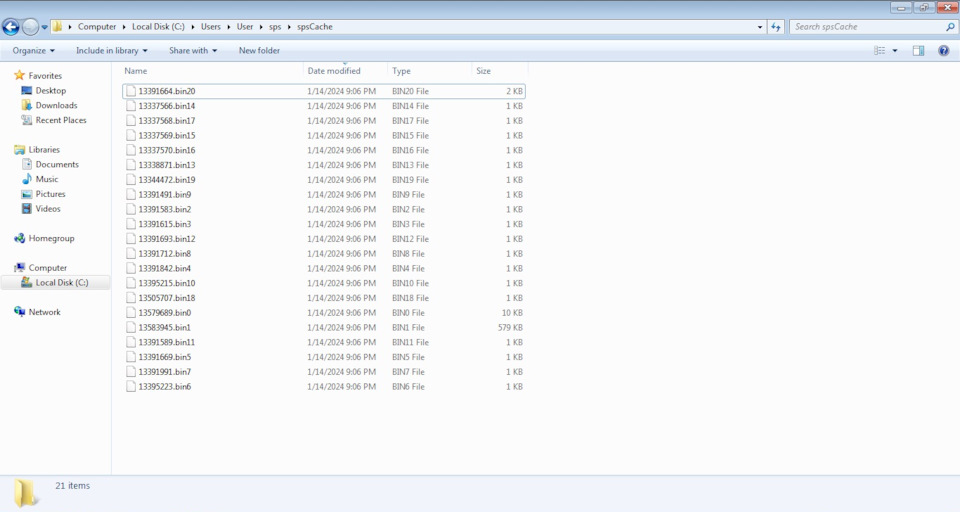Open the view options dropdown arrow

[894, 50]
